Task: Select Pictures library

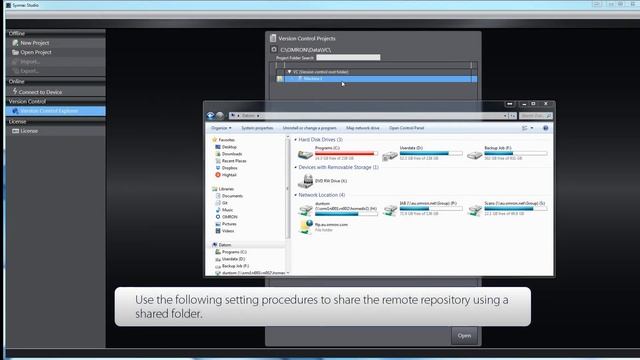Action: [229, 224]
